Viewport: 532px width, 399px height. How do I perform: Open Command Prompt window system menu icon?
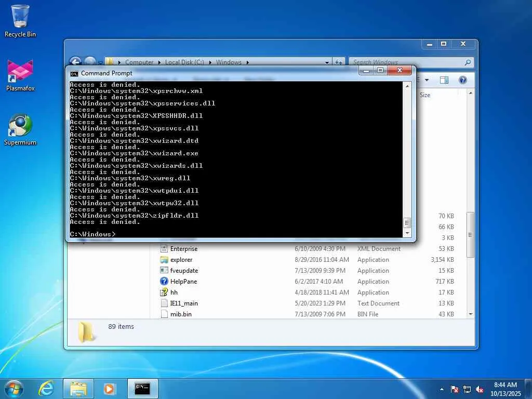click(74, 73)
